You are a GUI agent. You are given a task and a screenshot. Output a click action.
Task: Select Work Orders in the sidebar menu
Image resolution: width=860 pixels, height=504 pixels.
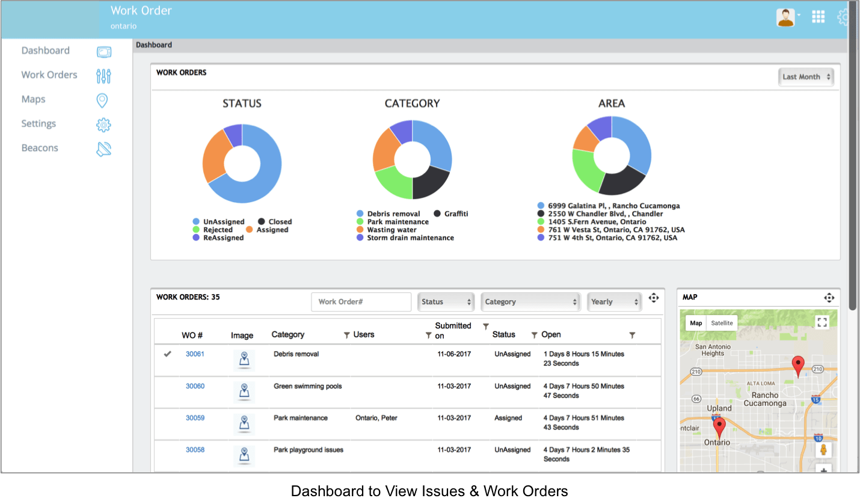(49, 75)
